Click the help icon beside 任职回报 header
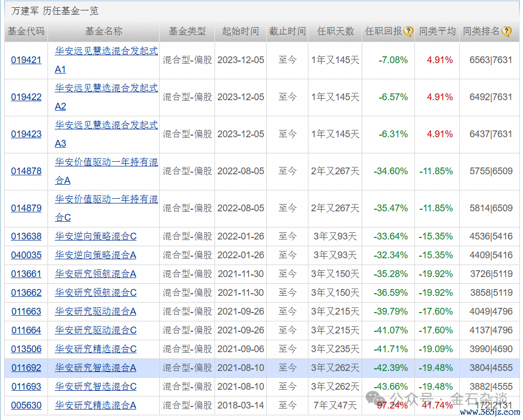Screen dimensions: 524x420 (408, 32)
